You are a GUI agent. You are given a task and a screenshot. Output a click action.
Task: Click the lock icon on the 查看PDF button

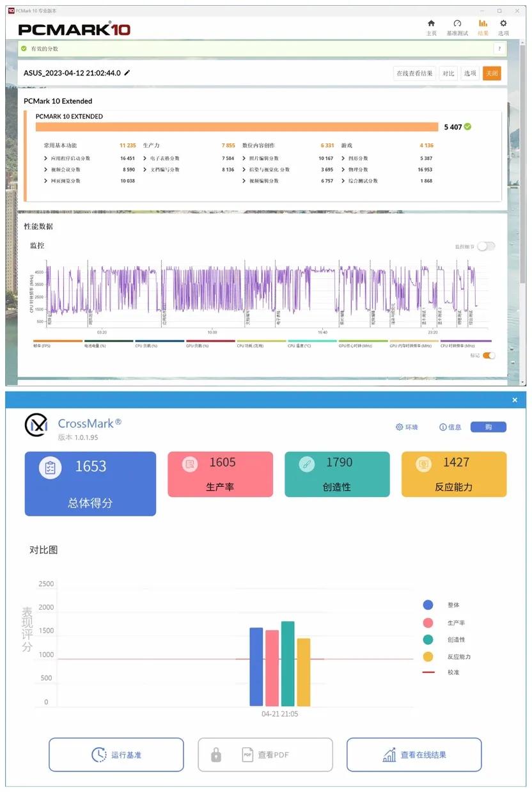[215, 754]
